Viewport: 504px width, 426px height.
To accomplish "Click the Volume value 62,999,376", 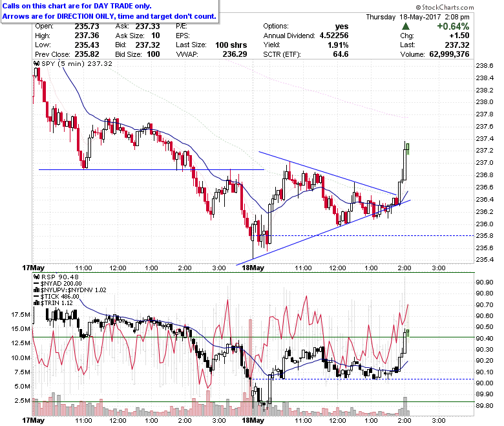I will pos(449,54).
